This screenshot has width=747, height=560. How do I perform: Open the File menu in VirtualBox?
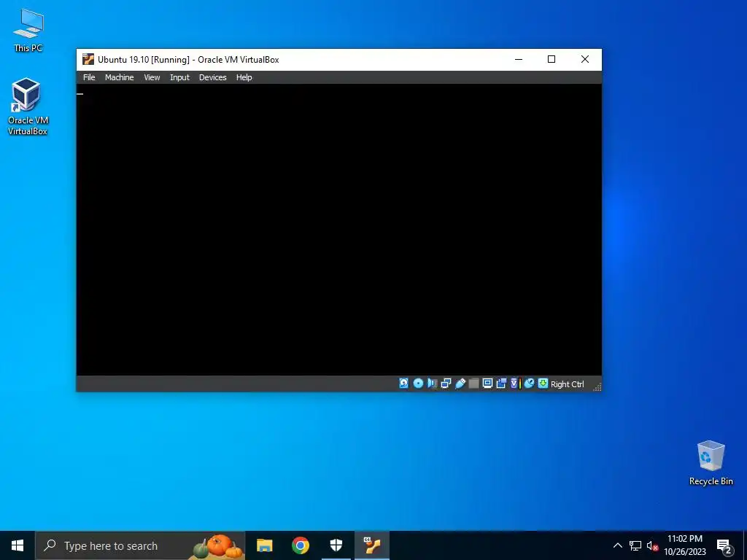(89, 77)
